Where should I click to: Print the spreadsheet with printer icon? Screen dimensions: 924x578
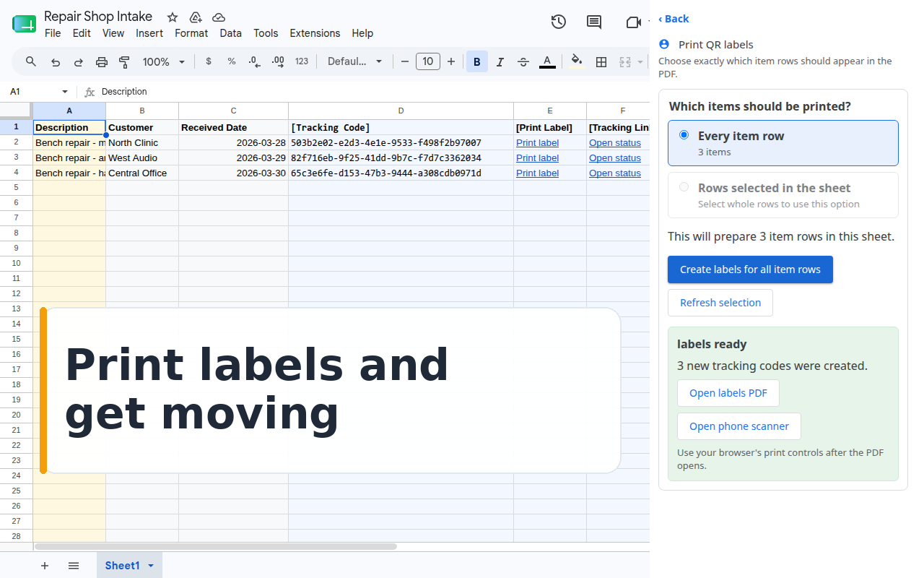tap(102, 62)
